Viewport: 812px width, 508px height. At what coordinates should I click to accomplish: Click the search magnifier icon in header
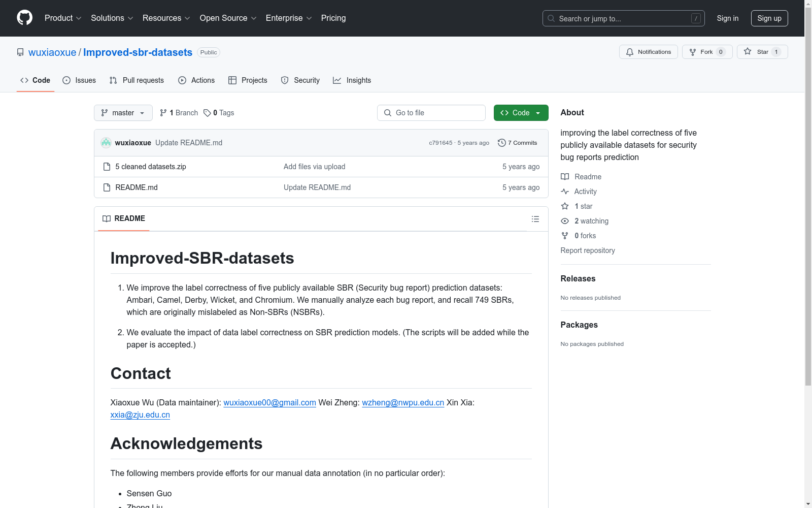point(551,18)
